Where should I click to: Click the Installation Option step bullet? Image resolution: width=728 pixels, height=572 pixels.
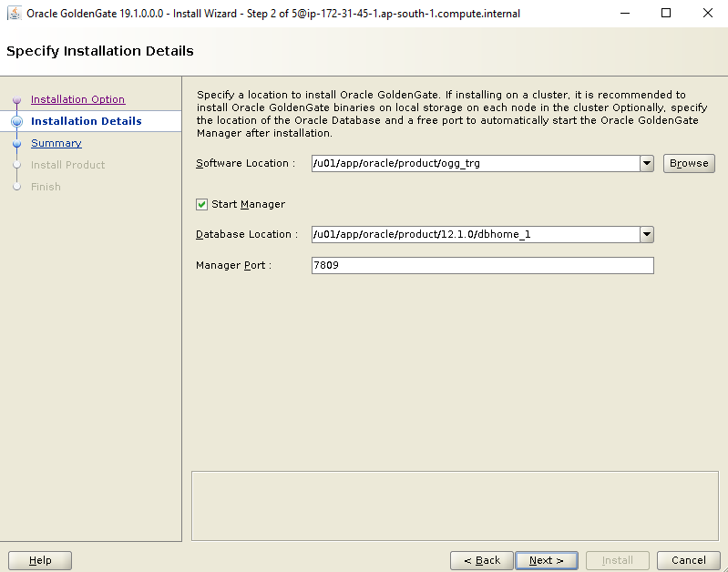[x=16, y=100]
